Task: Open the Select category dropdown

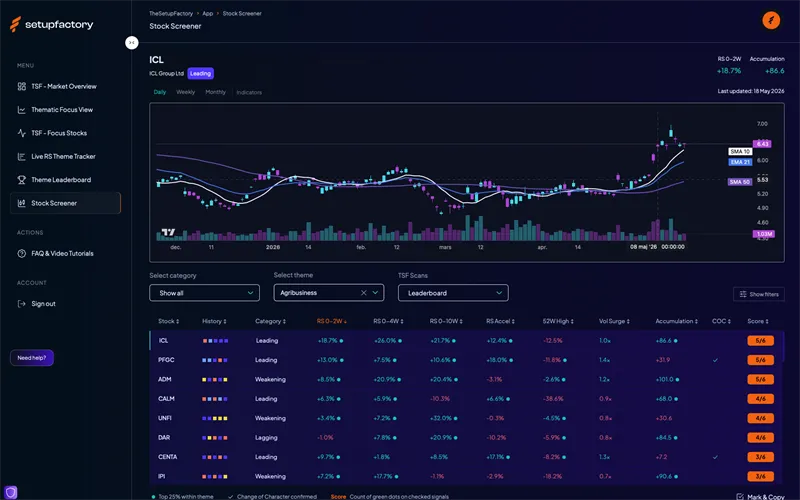Action: click(205, 293)
